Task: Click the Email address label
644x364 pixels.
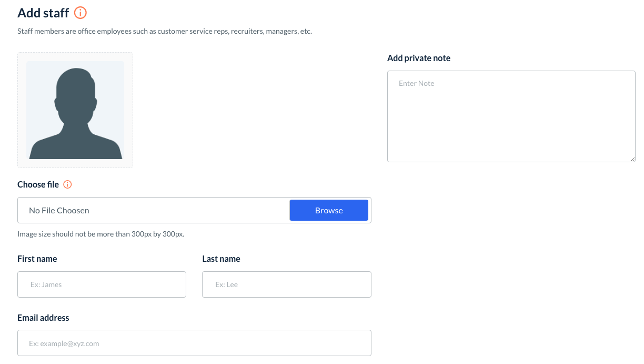Action: point(43,318)
